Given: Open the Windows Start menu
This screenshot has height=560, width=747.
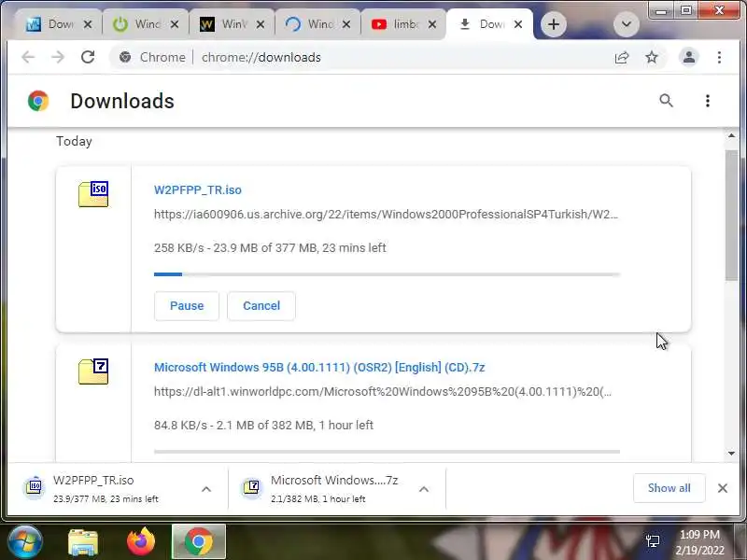Looking at the screenshot, I should [x=24, y=541].
